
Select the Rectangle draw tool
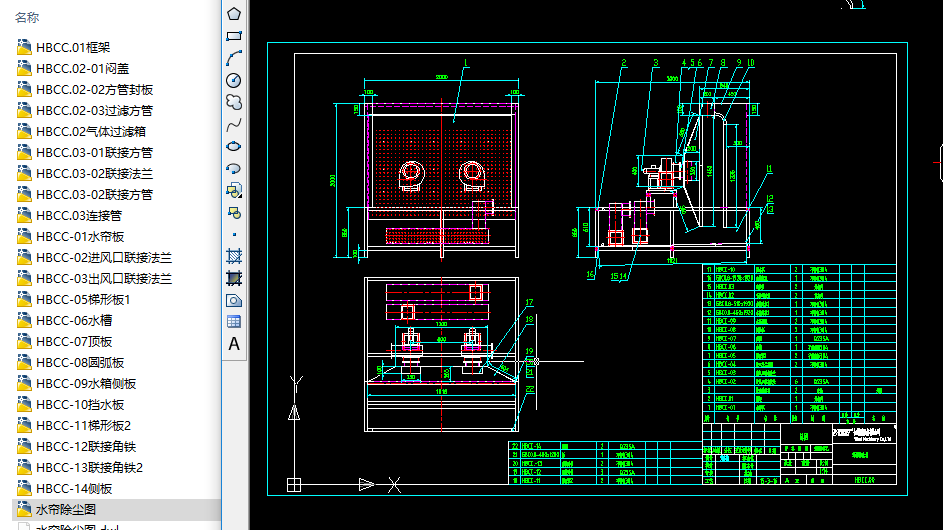point(234,36)
